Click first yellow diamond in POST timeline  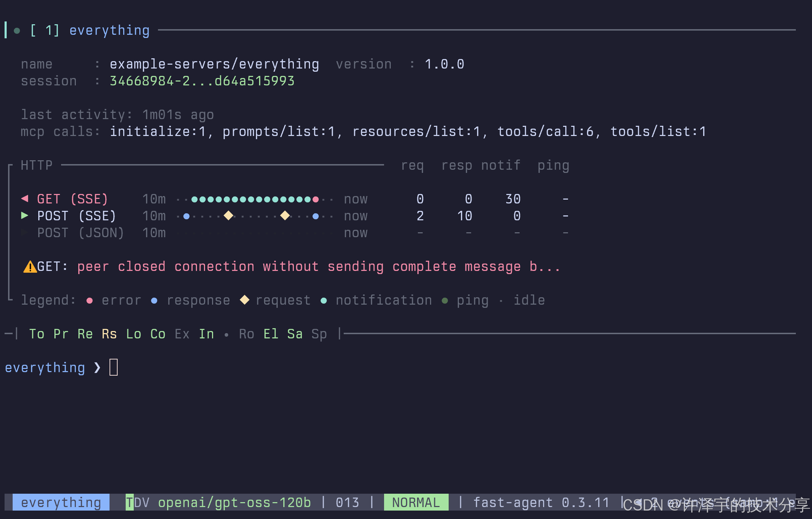[x=229, y=215]
